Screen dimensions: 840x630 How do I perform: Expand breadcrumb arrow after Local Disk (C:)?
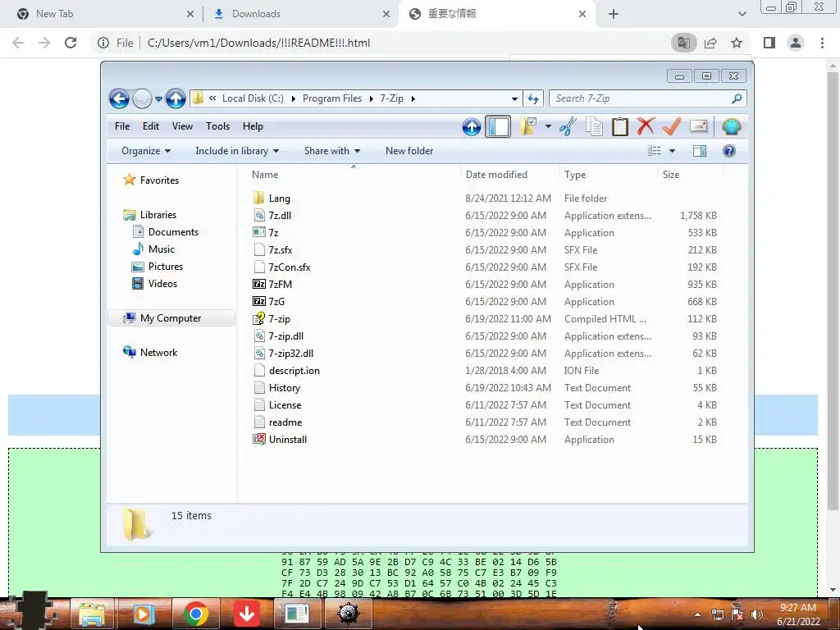tap(294, 98)
